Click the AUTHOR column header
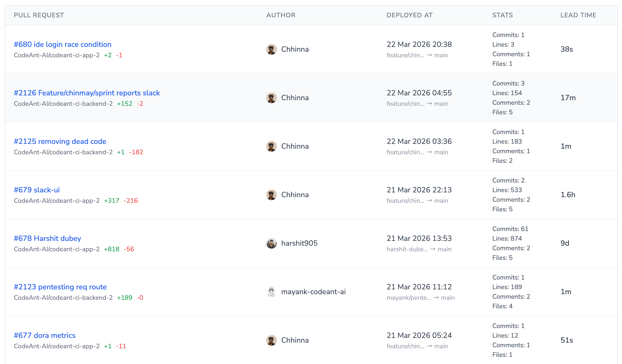 point(281,15)
